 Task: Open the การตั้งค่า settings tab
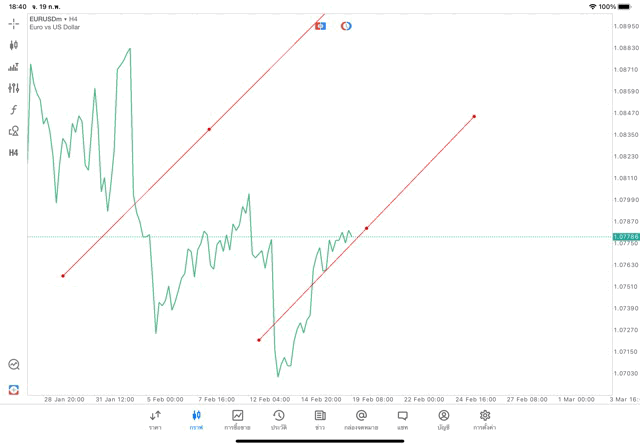coord(485,420)
